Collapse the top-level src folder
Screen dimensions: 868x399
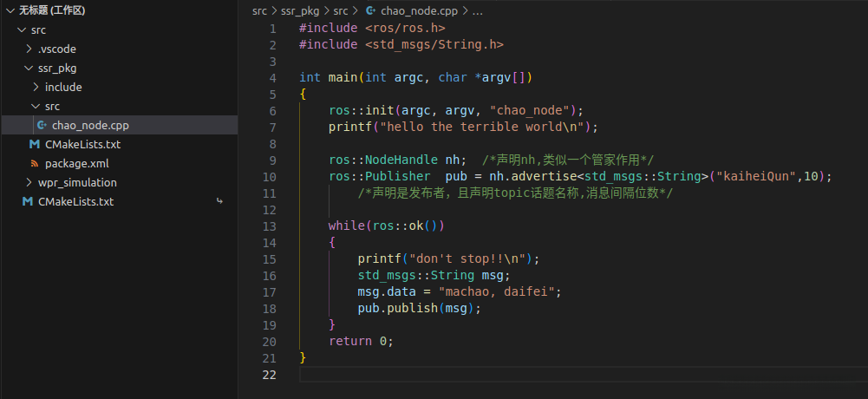click(22, 30)
